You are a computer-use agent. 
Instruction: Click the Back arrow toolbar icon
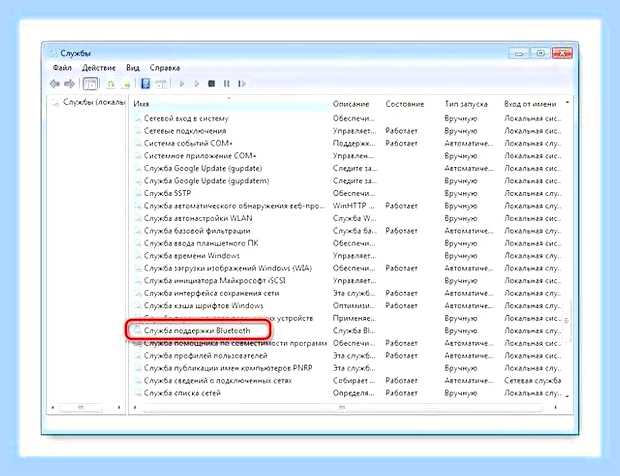(55, 84)
